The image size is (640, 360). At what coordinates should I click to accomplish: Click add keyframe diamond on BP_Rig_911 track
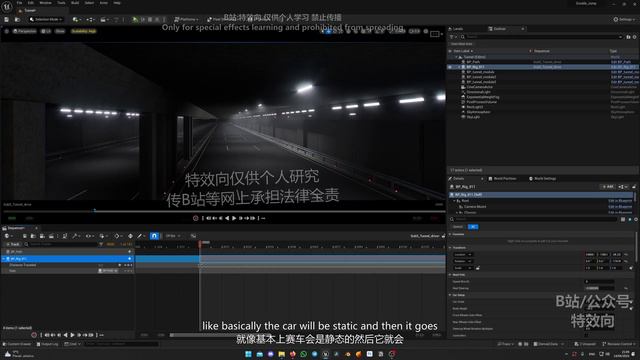point(130,258)
